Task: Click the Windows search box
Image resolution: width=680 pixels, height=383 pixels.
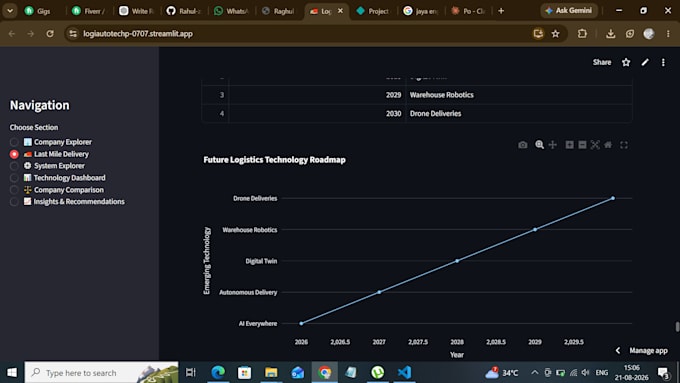Action: tap(101, 372)
